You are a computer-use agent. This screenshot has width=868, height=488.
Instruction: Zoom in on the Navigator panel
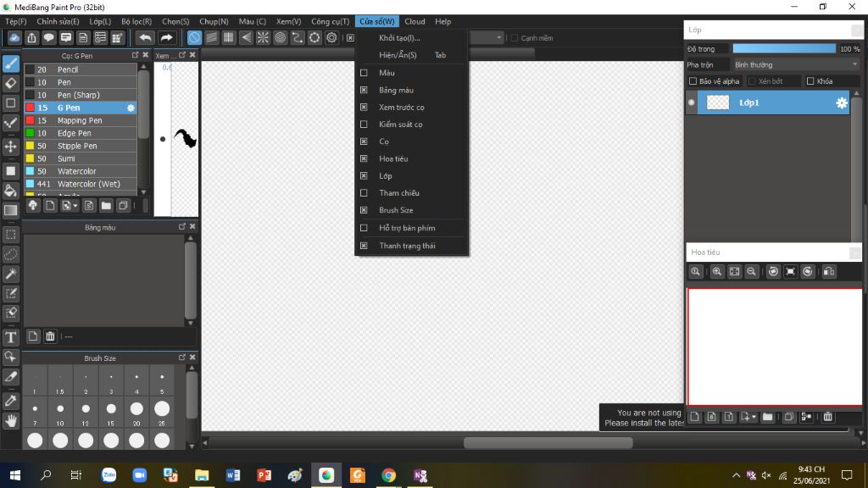pos(717,271)
